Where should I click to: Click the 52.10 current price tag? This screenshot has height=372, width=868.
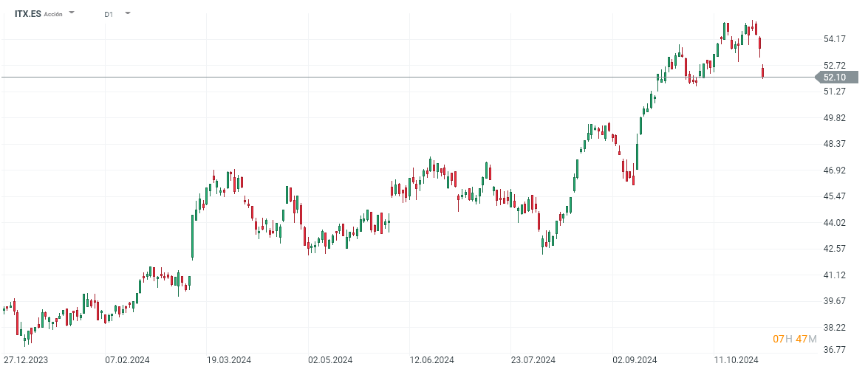click(835, 77)
